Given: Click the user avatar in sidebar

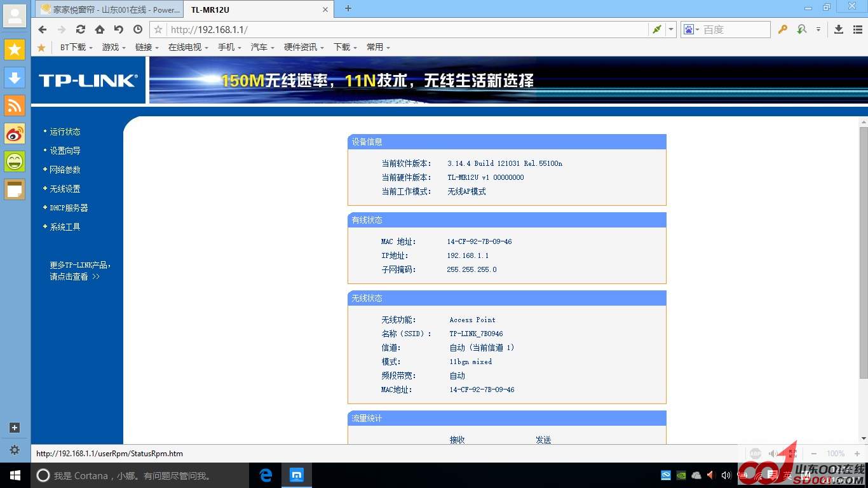Looking at the screenshot, I should pyautogui.click(x=15, y=15).
